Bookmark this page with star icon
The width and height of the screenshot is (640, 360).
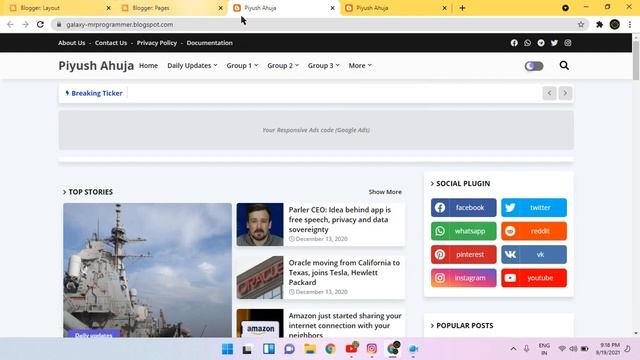click(581, 24)
